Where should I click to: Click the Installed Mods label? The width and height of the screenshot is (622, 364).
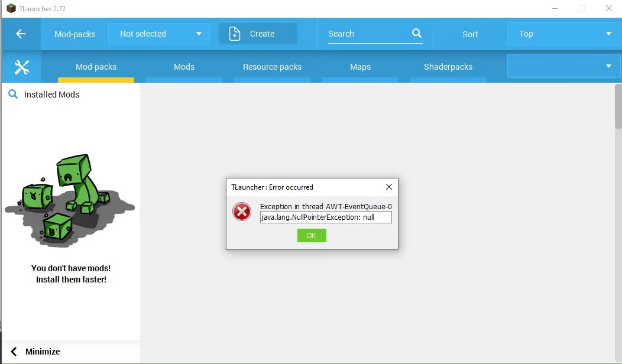[51, 95]
